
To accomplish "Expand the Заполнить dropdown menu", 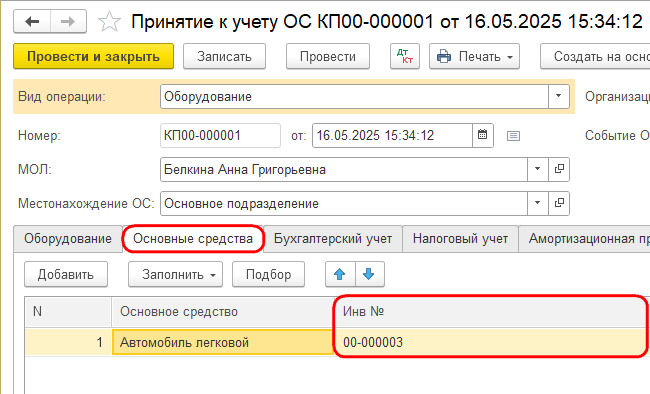I will 175,274.
